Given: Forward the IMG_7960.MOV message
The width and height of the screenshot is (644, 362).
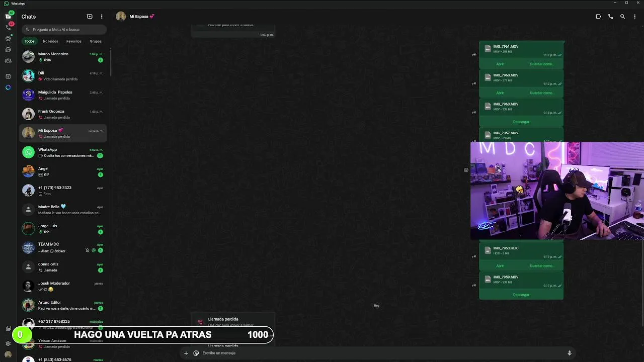Looking at the screenshot, I should click(x=474, y=83).
